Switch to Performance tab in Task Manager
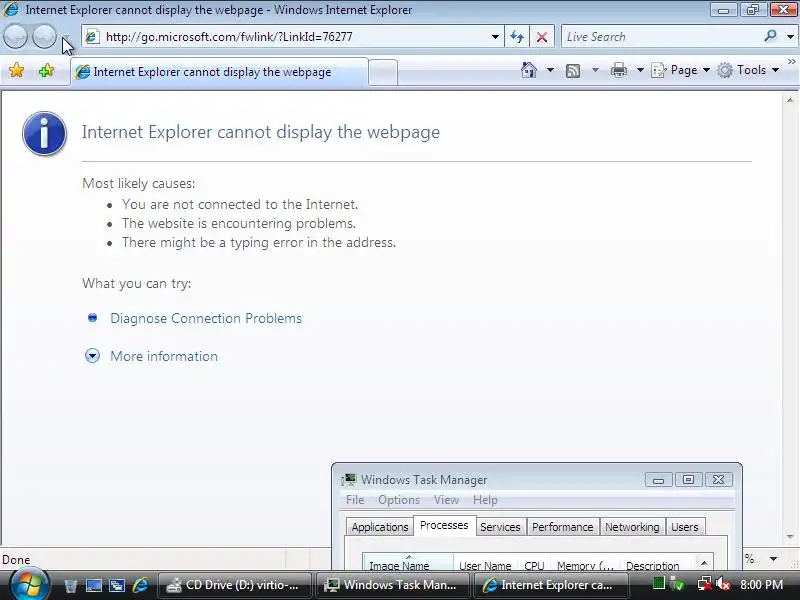The height and width of the screenshot is (600, 800). pyautogui.click(x=562, y=527)
